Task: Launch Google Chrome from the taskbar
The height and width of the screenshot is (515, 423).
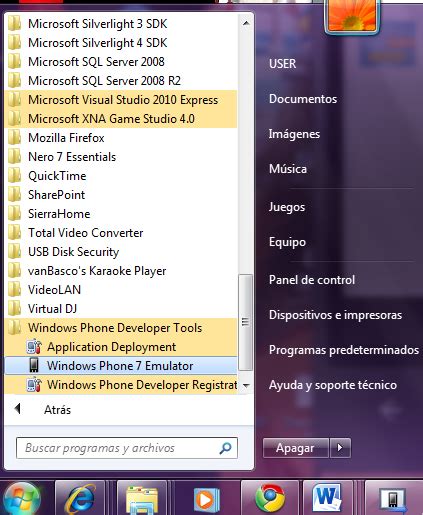Action: pos(269,499)
